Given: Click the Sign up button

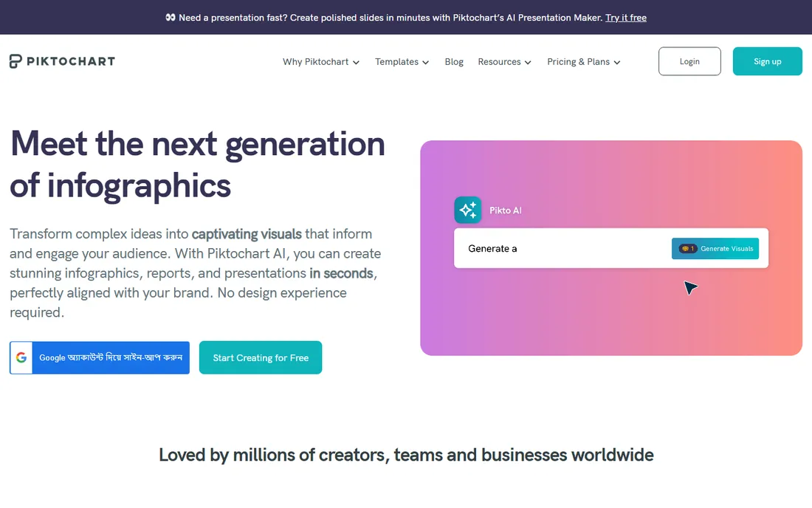Looking at the screenshot, I should tap(767, 61).
